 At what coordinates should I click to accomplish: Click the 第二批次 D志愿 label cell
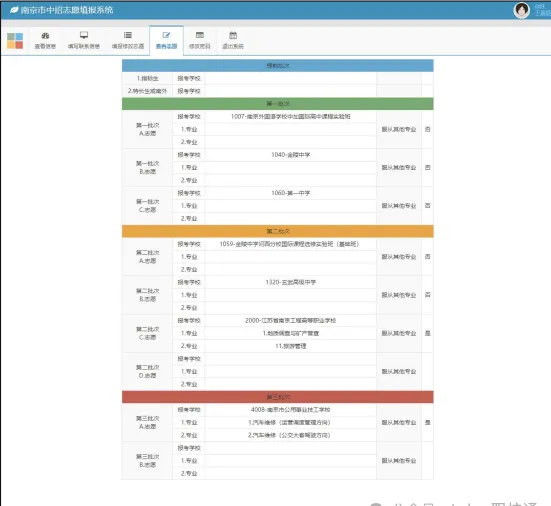pyautogui.click(x=148, y=371)
